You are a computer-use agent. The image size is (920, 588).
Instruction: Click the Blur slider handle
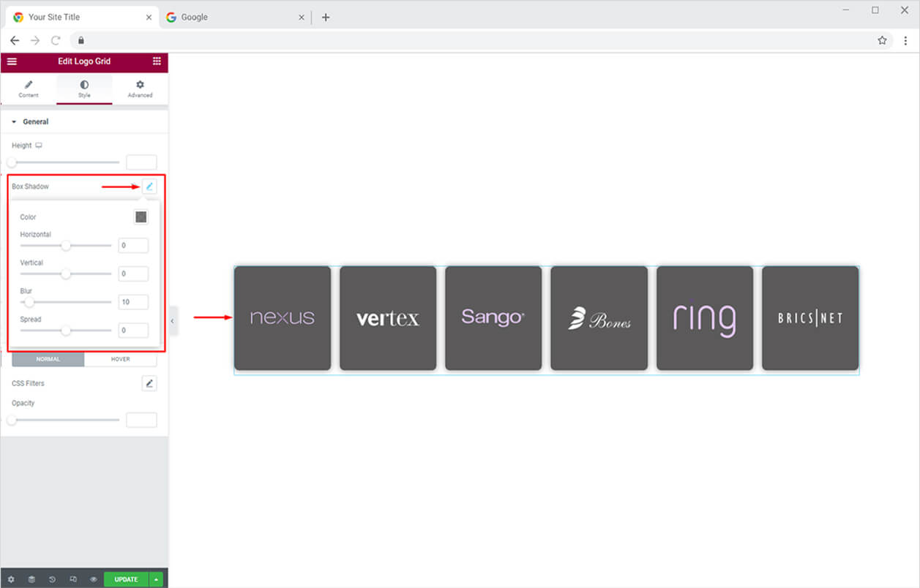pyautogui.click(x=29, y=302)
